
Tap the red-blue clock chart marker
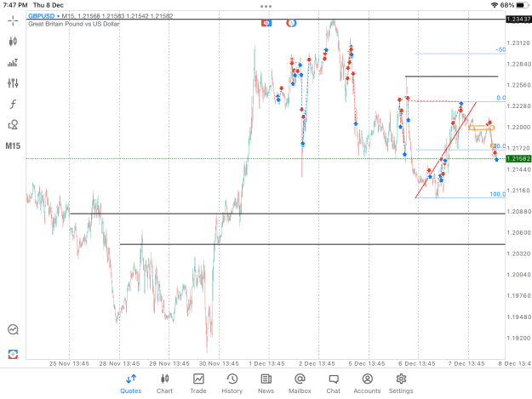pos(291,23)
